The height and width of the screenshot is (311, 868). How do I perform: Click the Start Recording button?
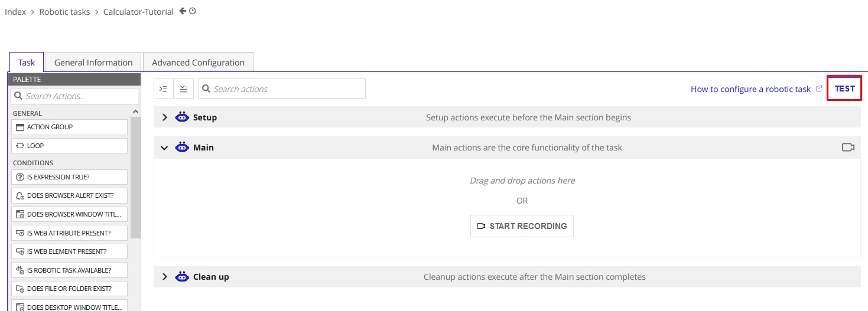[x=522, y=226]
